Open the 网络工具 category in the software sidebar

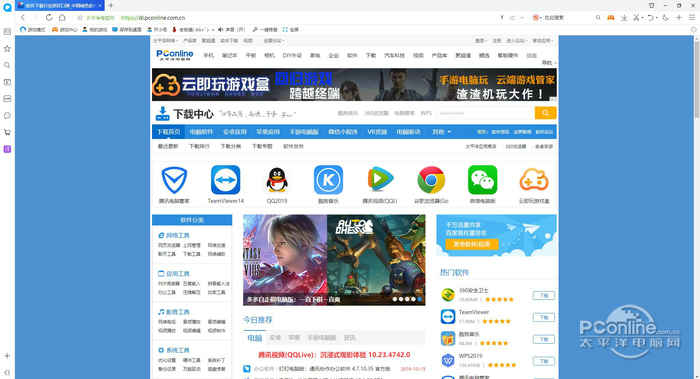tap(174, 235)
